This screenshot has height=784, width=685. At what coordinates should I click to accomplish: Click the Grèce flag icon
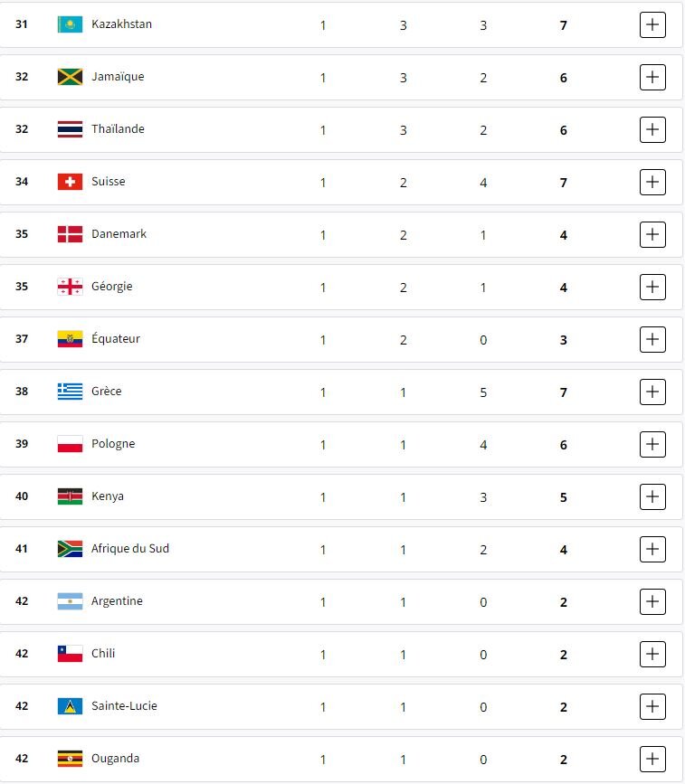[x=70, y=392]
